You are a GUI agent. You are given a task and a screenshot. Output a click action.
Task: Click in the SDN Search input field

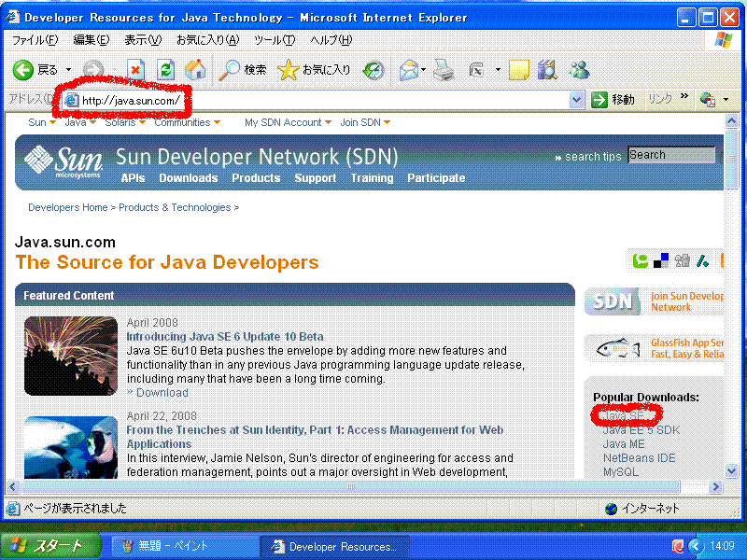coord(671,155)
